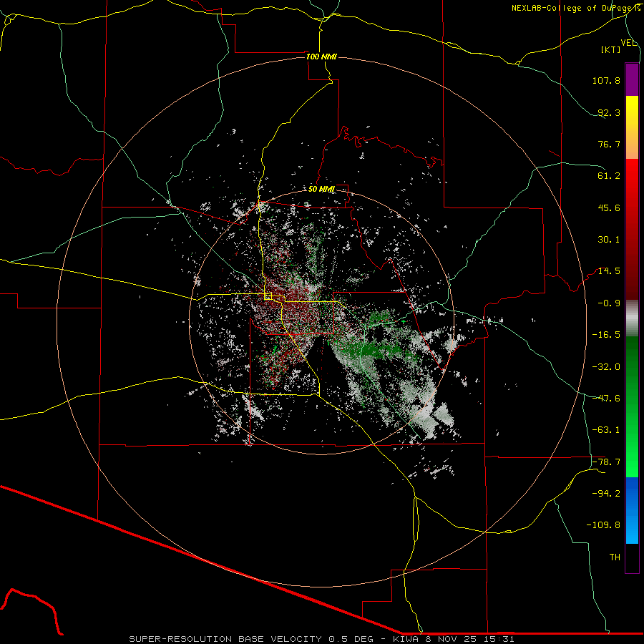Click the VEL legend title
The width and height of the screenshot is (644, 644).
pyautogui.click(x=628, y=43)
